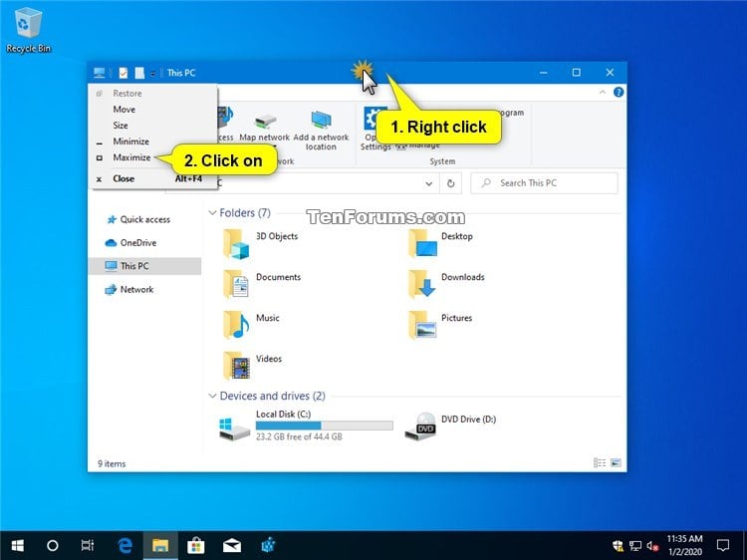Viewport: 747px width, 560px height.
Task: Open the Action Center notifications icon
Action: point(723,545)
